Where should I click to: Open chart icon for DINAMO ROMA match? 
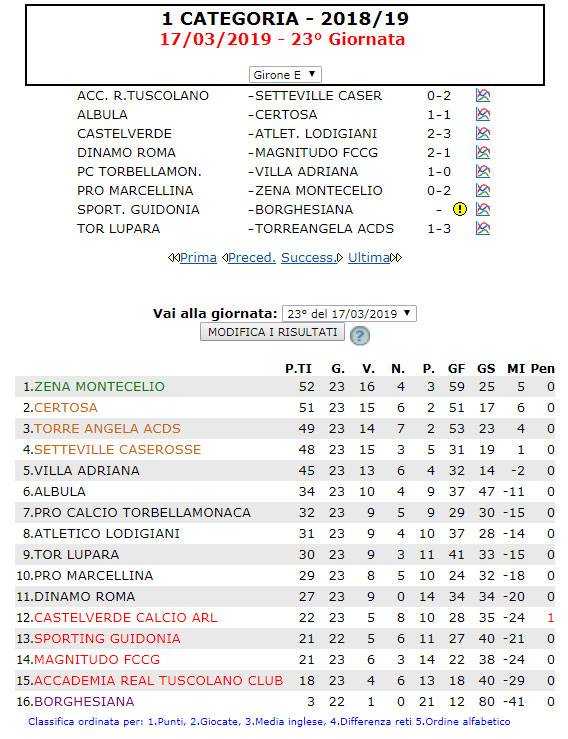[x=483, y=153]
